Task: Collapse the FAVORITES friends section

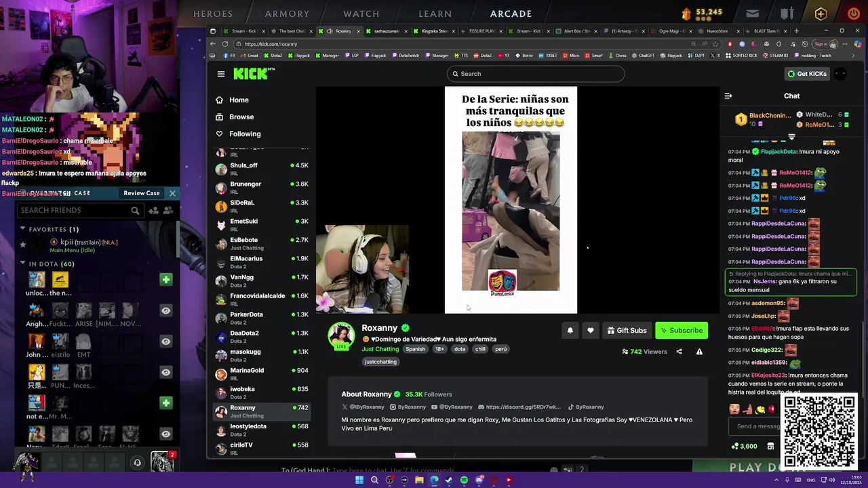Action: [22, 229]
